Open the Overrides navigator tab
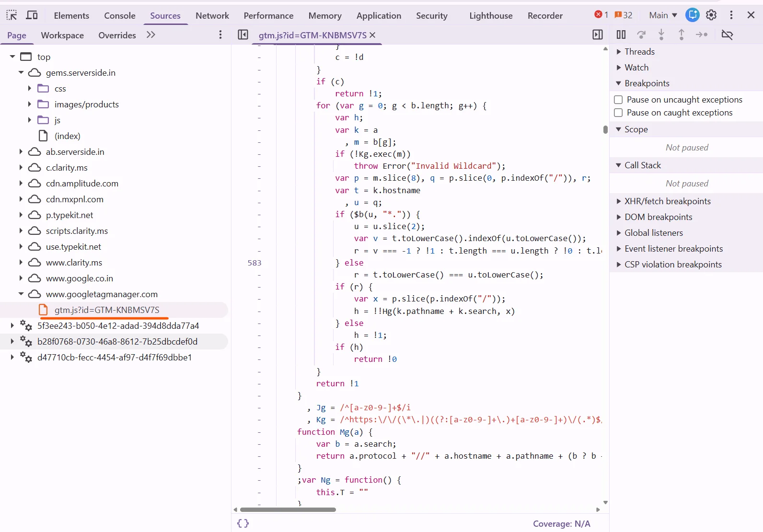The width and height of the screenshot is (763, 532). click(117, 35)
